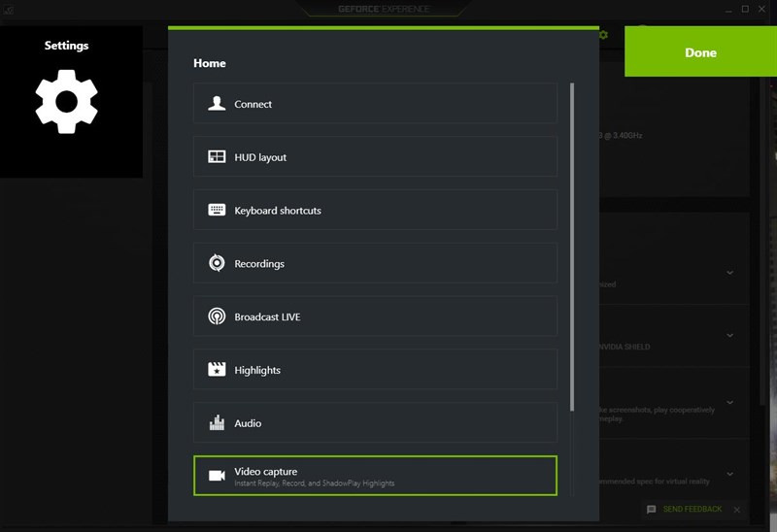Click the green Done button

pos(700,51)
